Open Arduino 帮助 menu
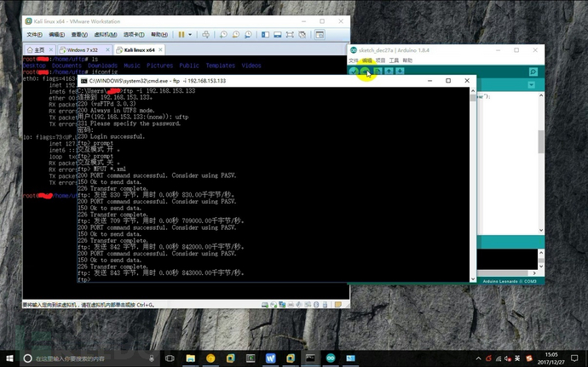 tap(407, 60)
